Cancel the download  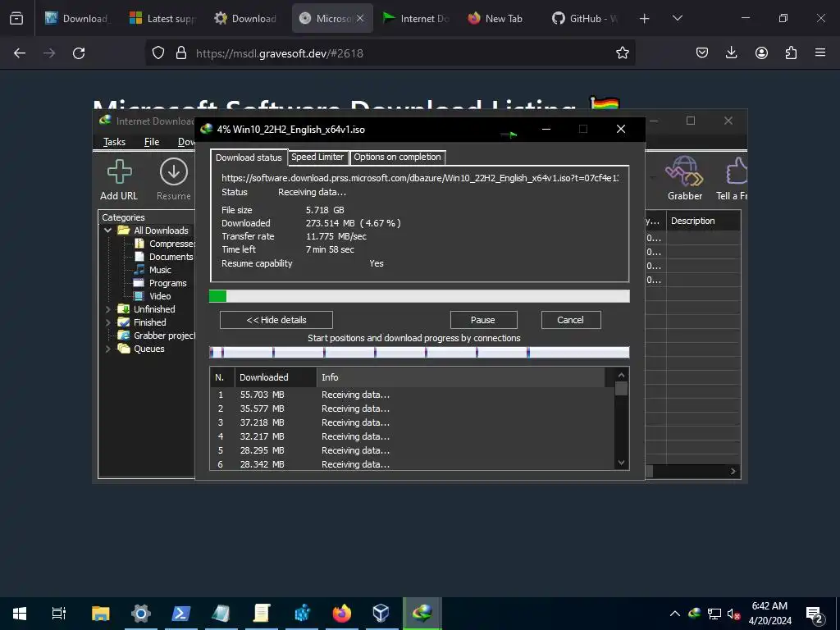(571, 320)
